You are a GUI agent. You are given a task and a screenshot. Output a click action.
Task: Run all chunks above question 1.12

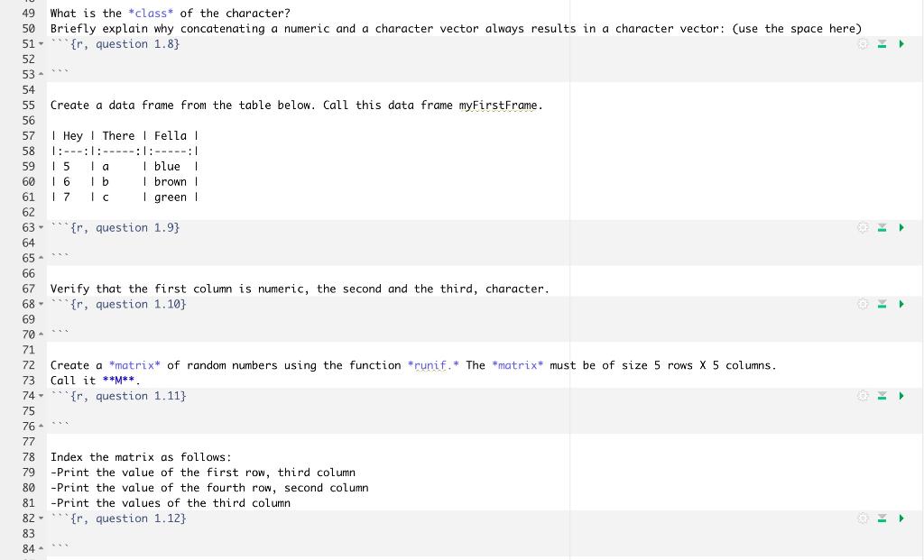[x=882, y=519]
